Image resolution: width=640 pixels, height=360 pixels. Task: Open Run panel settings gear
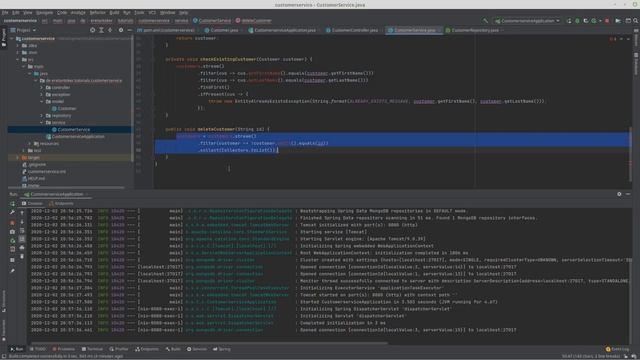point(619,194)
